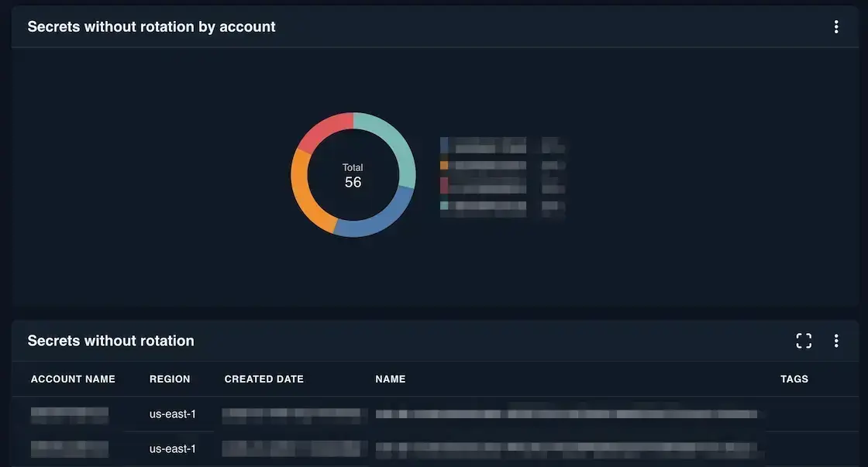
Task: Toggle the second legend entry in the chart
Action: (x=484, y=163)
